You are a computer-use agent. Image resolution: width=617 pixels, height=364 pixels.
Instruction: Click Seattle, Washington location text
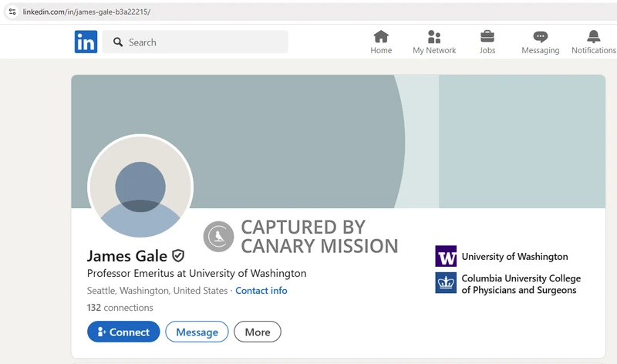coord(157,291)
